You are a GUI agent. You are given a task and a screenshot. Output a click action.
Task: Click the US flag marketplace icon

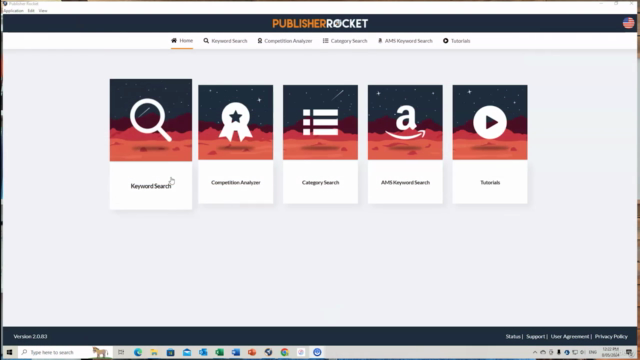628,23
